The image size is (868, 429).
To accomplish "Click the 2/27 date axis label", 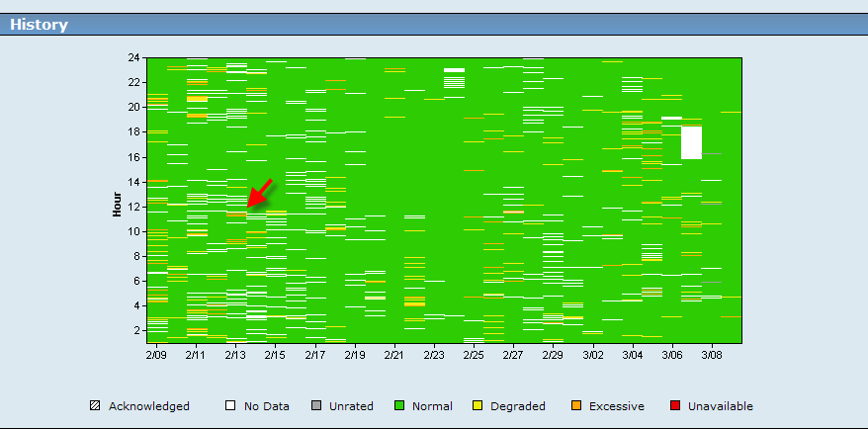I will pos(513,354).
